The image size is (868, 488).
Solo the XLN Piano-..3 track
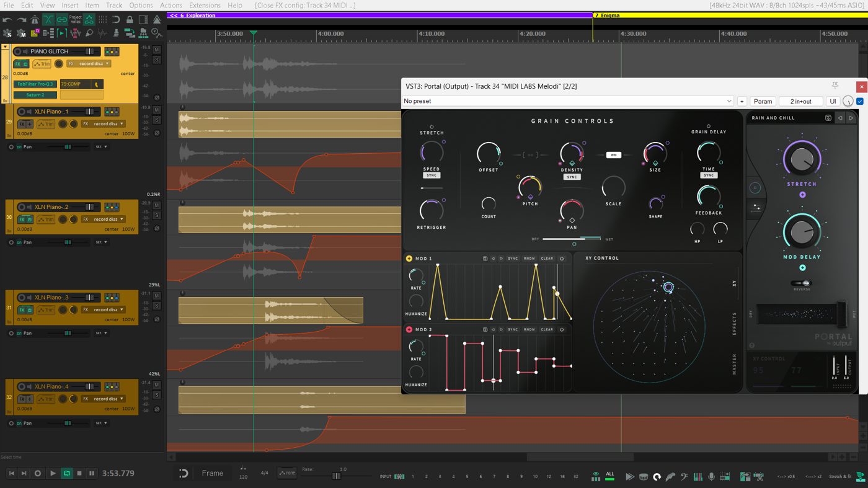click(157, 306)
